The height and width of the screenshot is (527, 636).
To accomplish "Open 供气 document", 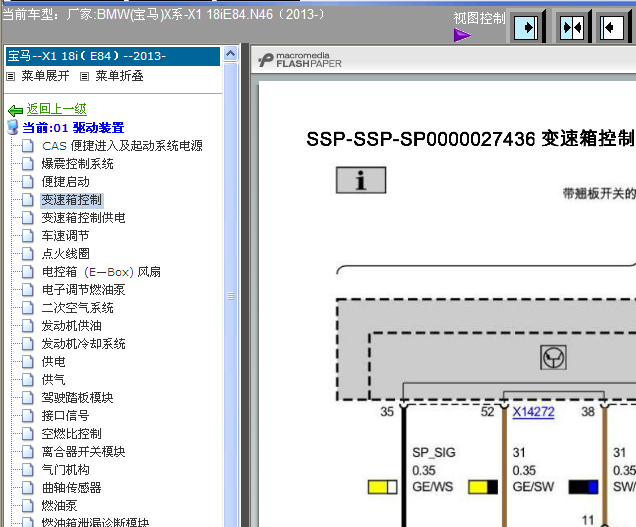I will click(x=54, y=380).
